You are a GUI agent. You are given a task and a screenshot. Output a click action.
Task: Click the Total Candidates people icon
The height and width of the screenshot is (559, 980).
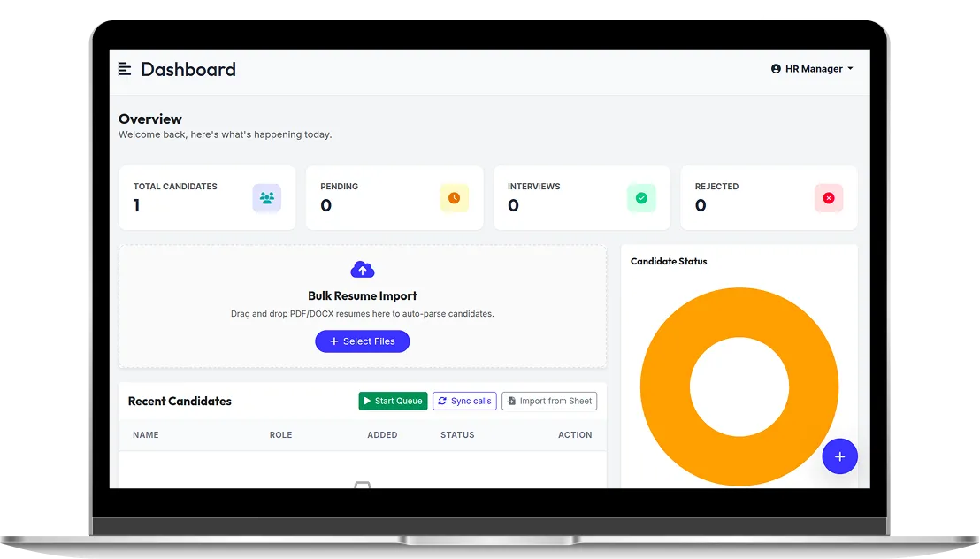click(266, 198)
